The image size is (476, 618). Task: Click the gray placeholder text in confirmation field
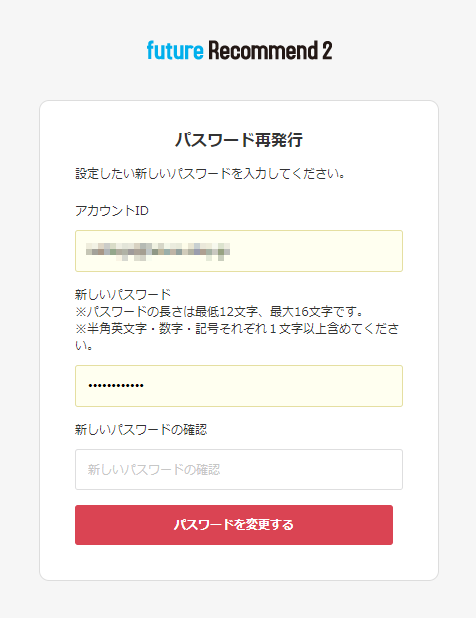154,469
